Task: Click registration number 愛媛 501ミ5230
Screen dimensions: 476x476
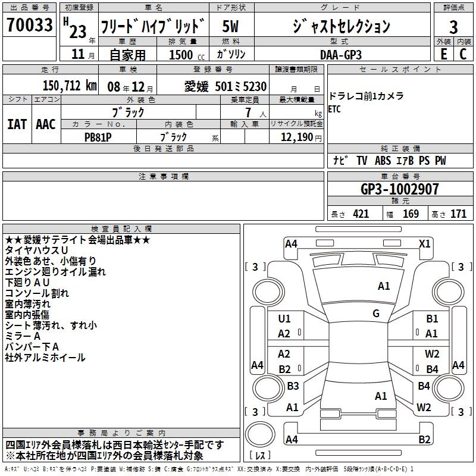Action: coord(225,87)
